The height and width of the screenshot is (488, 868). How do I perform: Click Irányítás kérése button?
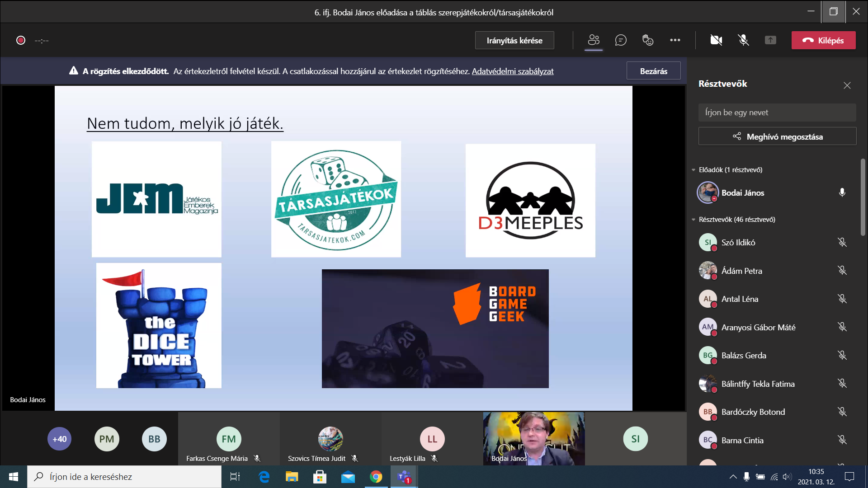(514, 40)
